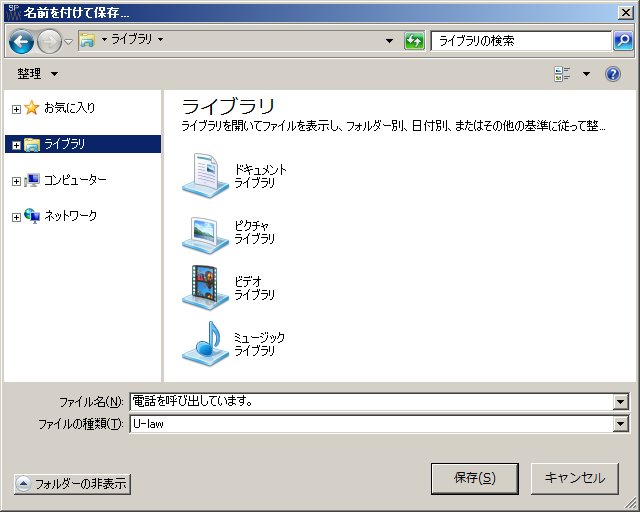
Task: Open the ドキュメント library icon
Action: (x=205, y=175)
